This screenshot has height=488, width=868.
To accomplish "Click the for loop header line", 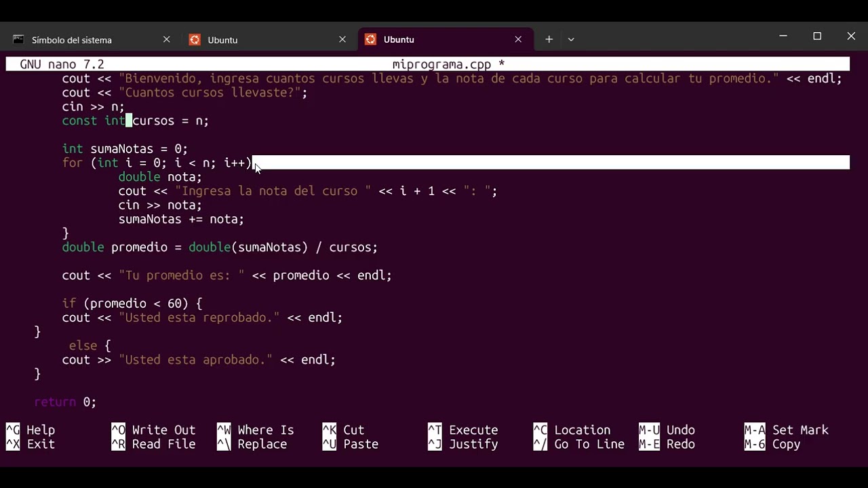I will (157, 163).
